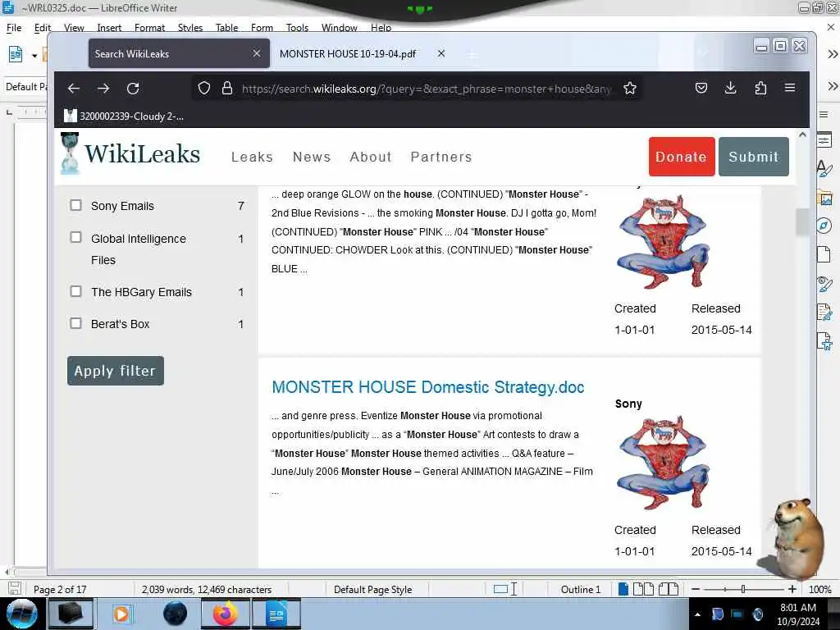
Task: Click the 100% zoom level in status bar
Action: coord(819,589)
